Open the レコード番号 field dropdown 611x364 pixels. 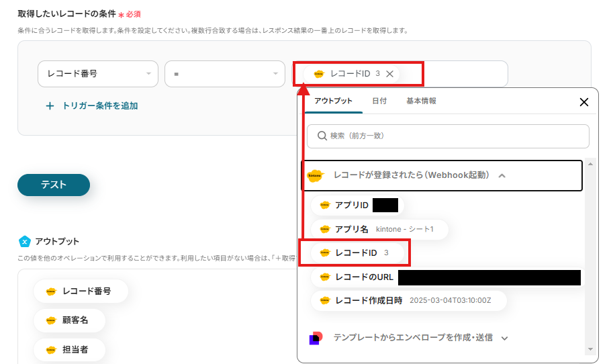click(98, 74)
